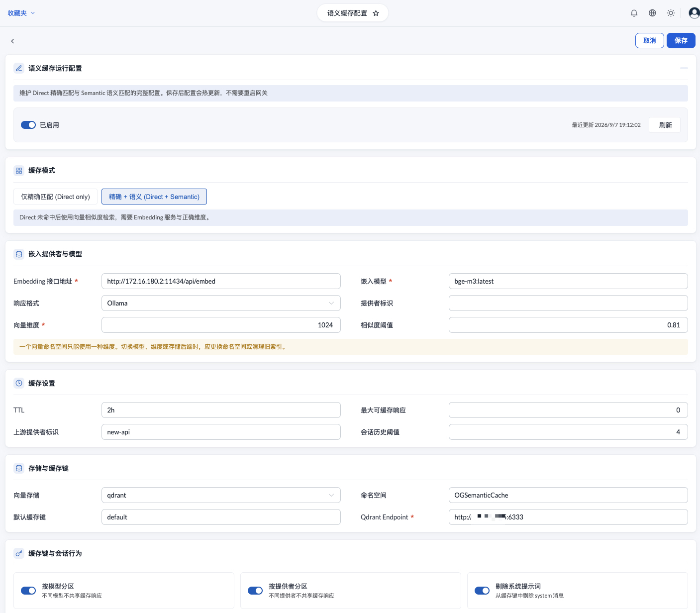Open the 响应格式 Ollama dropdown
700x613 pixels.
click(x=221, y=303)
